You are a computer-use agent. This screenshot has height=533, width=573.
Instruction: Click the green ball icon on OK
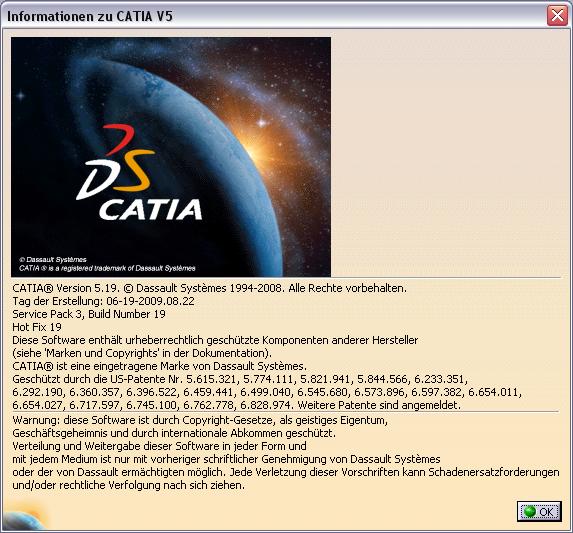coord(530,511)
